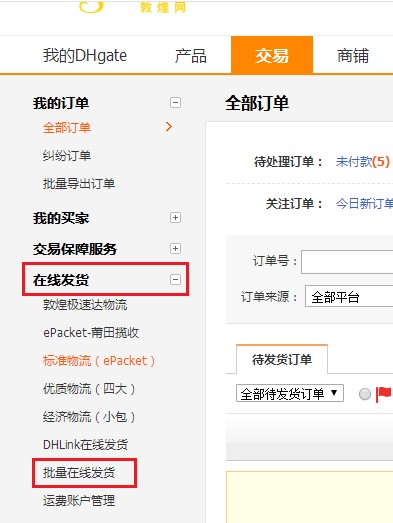Click the orange arrow next to 全部订单
393x523 pixels.
pyautogui.click(x=169, y=127)
